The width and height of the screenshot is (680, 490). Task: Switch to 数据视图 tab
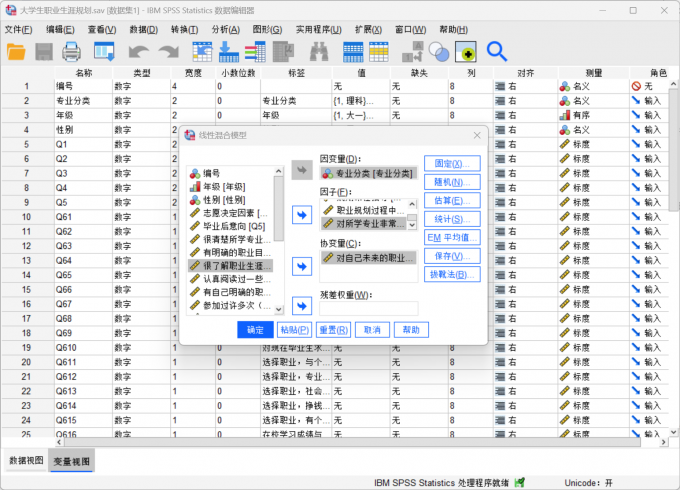pyautogui.click(x=26, y=461)
